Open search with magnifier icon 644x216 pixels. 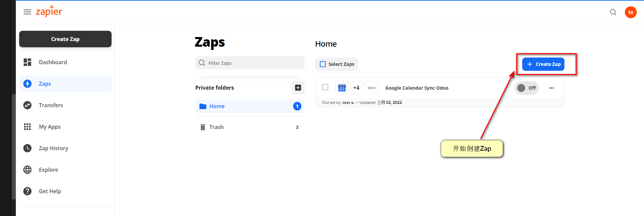pyautogui.click(x=613, y=12)
